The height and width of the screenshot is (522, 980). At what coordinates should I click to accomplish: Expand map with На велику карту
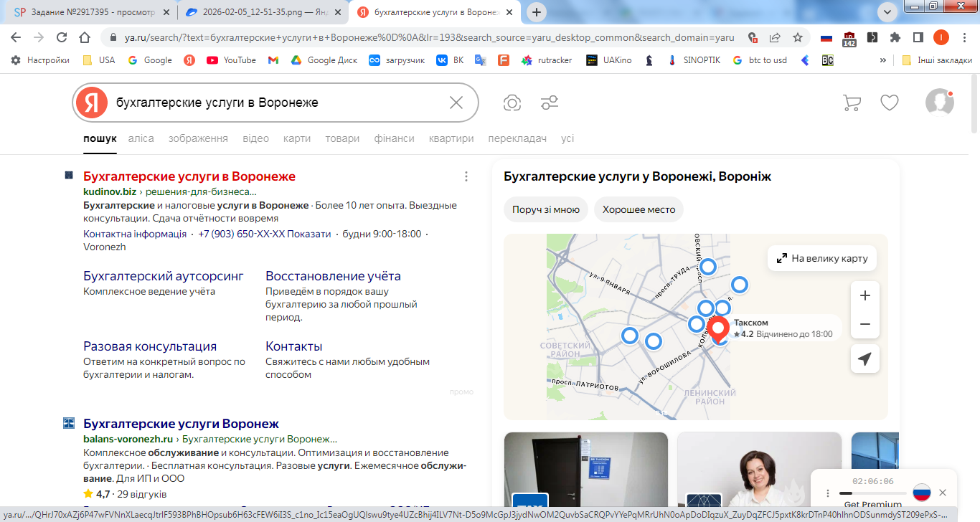[822, 258]
